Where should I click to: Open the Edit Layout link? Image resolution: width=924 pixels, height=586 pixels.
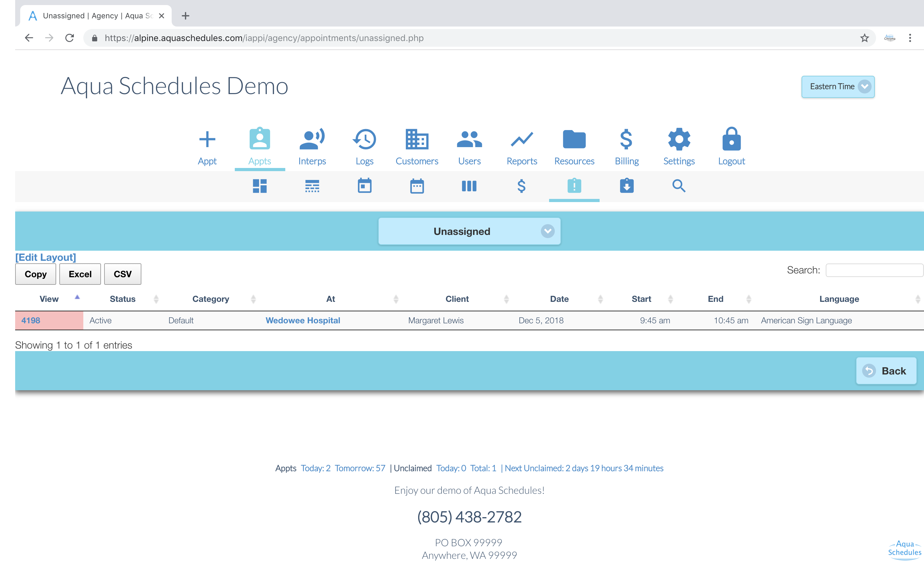pyautogui.click(x=46, y=257)
